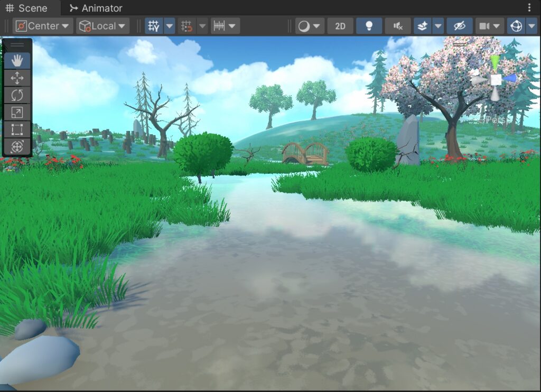This screenshot has width=541, height=392.
Task: Select the Scale tool
Action: point(17,112)
